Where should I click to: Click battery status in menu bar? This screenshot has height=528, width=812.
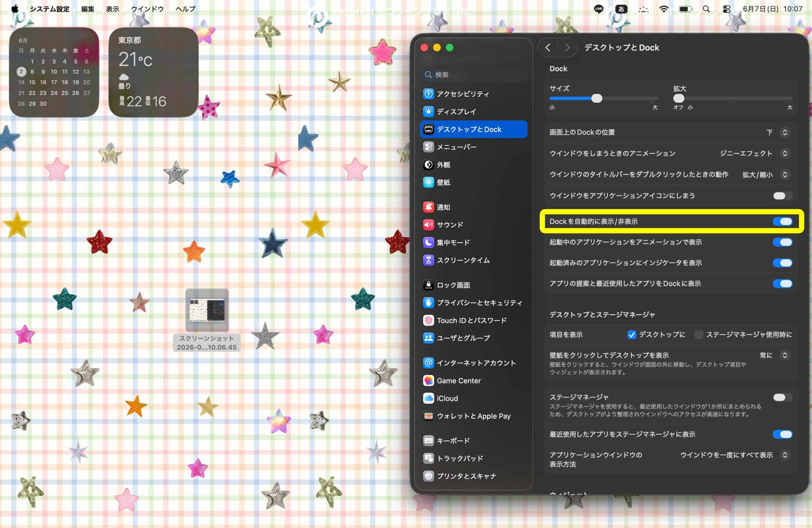tap(685, 9)
